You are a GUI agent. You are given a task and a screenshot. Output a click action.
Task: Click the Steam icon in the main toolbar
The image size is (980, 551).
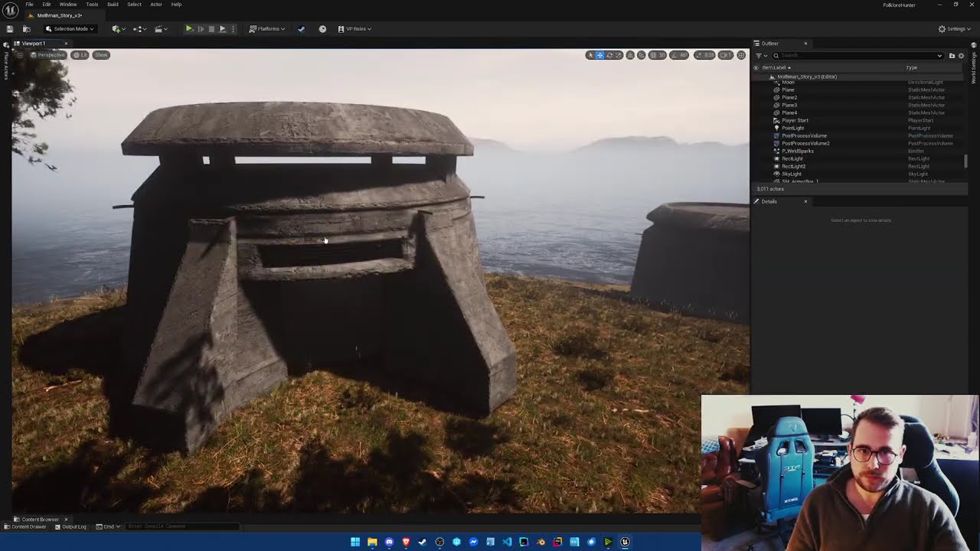point(301,29)
